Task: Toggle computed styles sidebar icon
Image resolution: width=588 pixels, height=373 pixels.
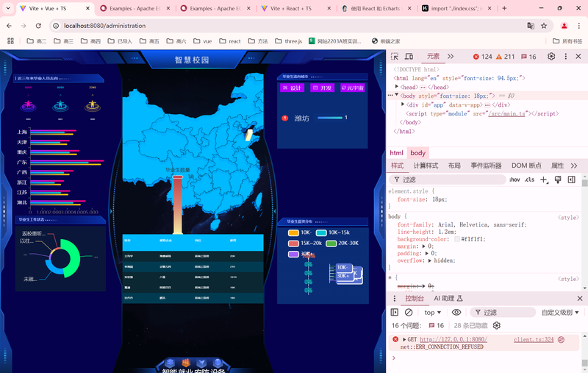Action: [572, 180]
